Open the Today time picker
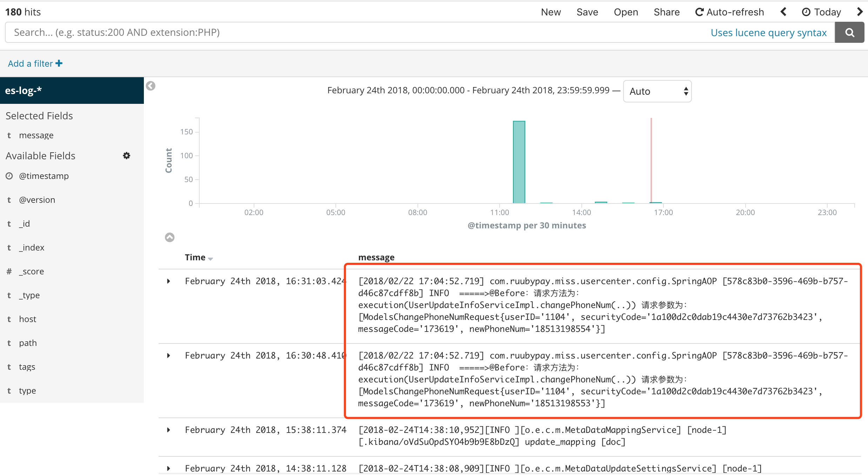This screenshot has width=868, height=475. tap(821, 12)
